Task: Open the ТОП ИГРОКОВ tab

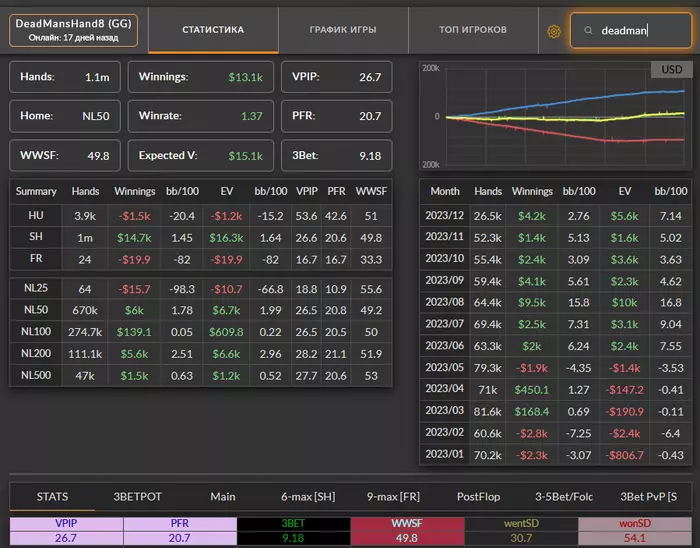Action: click(473, 30)
